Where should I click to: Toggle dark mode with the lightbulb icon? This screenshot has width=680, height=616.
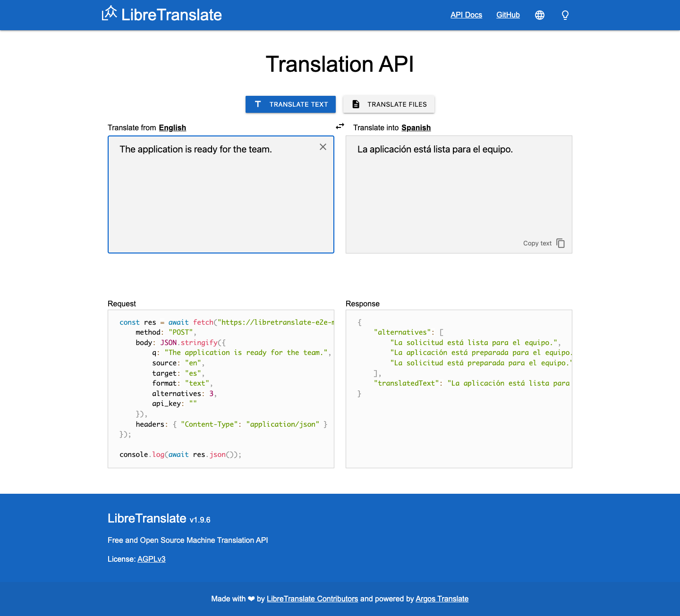coord(565,15)
